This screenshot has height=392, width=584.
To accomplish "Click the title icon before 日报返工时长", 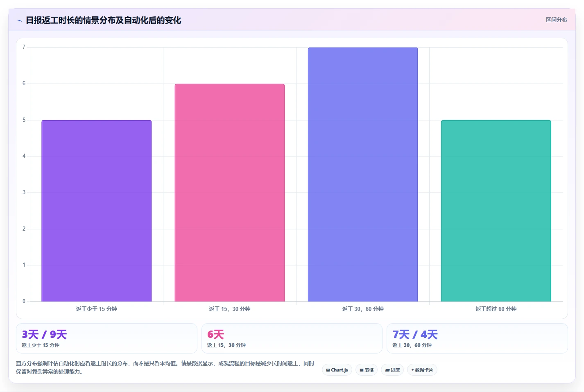I will (19, 20).
